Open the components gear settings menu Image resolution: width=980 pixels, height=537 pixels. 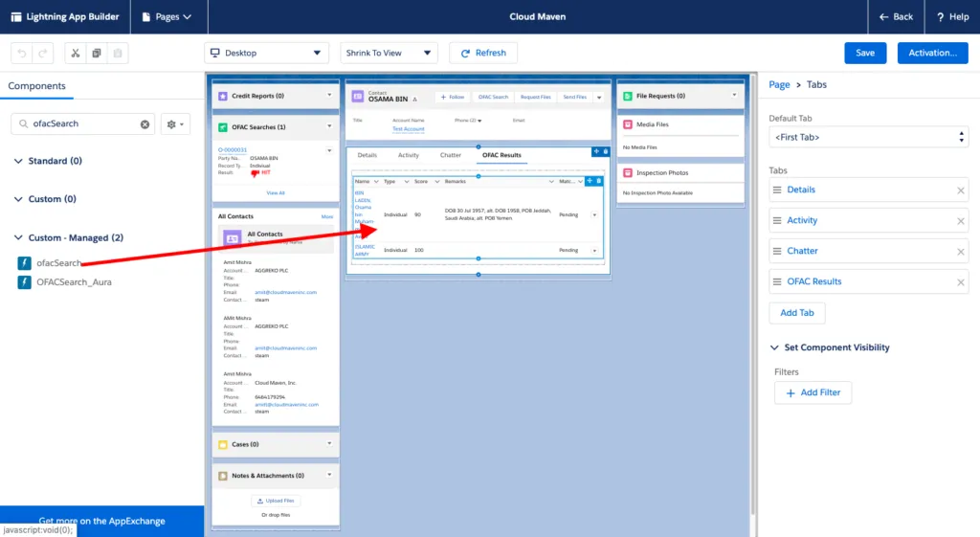pyautogui.click(x=175, y=124)
